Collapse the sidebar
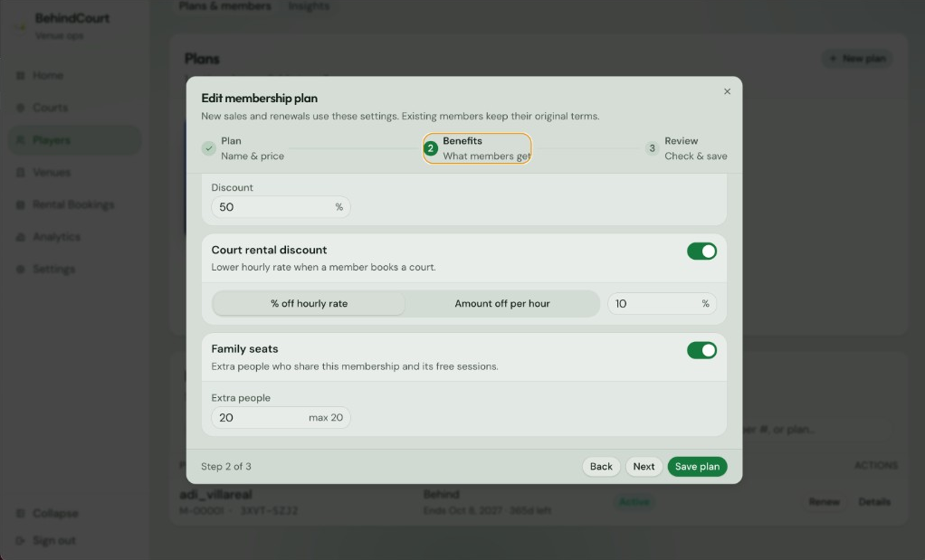Image resolution: width=925 pixels, height=560 pixels. (48, 514)
